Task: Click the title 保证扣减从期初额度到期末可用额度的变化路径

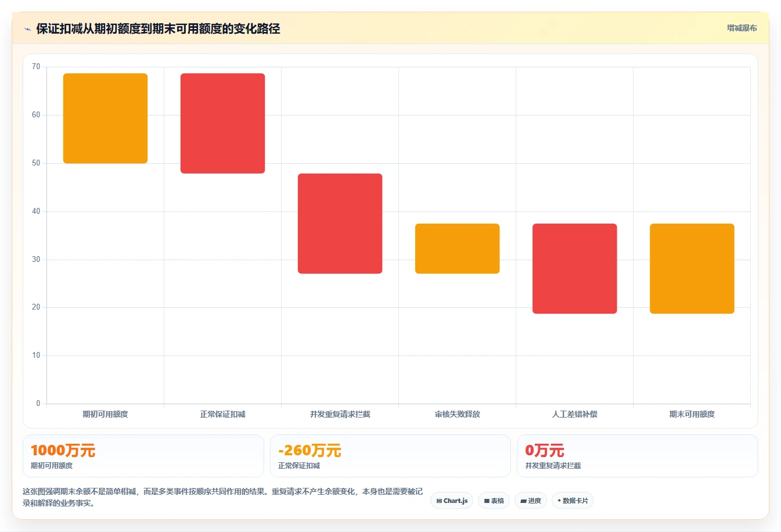Action: [x=158, y=29]
